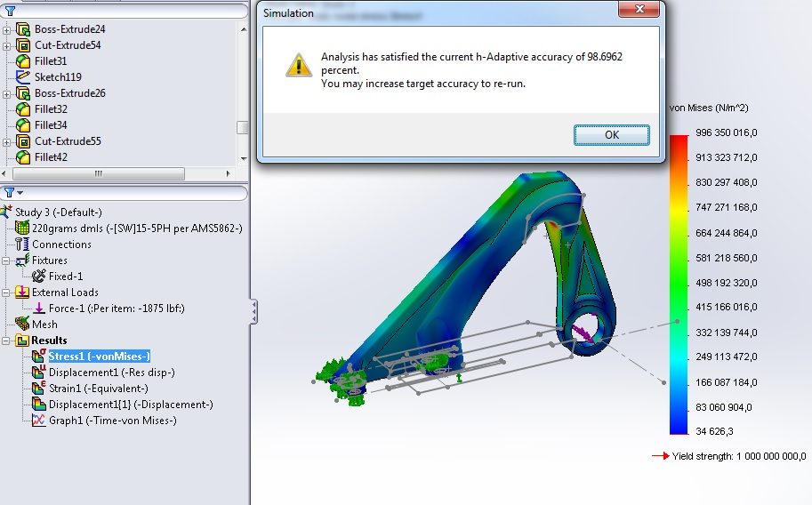This screenshot has width=812, height=505.
Task: Click the feature tree filter input field
Action: pyautogui.click(x=125, y=11)
